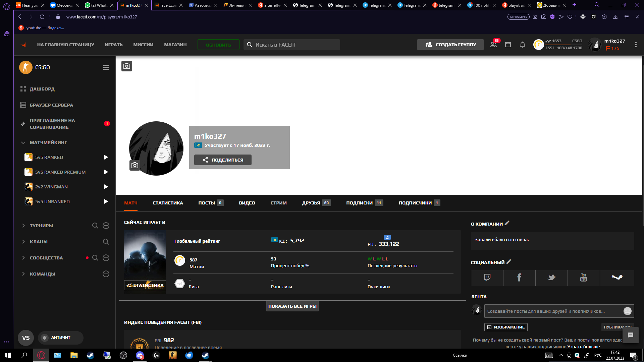
Task: Change cover photo via camera icon
Action: pyautogui.click(x=127, y=66)
